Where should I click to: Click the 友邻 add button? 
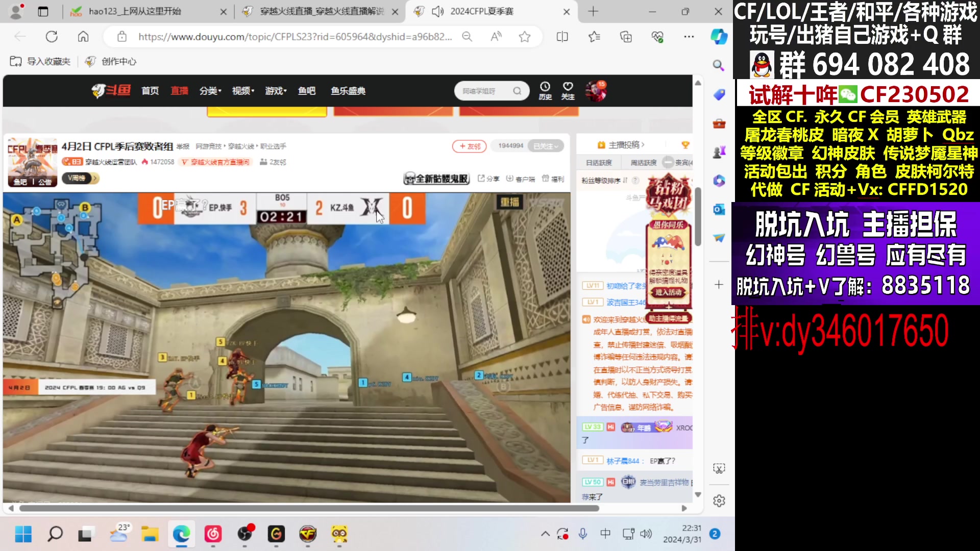pos(469,146)
